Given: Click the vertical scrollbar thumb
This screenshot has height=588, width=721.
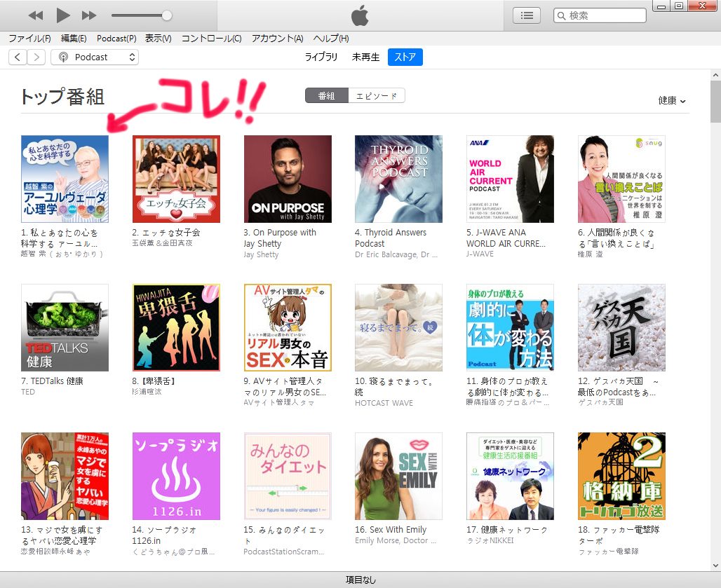Looking at the screenshot, I should (x=715, y=102).
